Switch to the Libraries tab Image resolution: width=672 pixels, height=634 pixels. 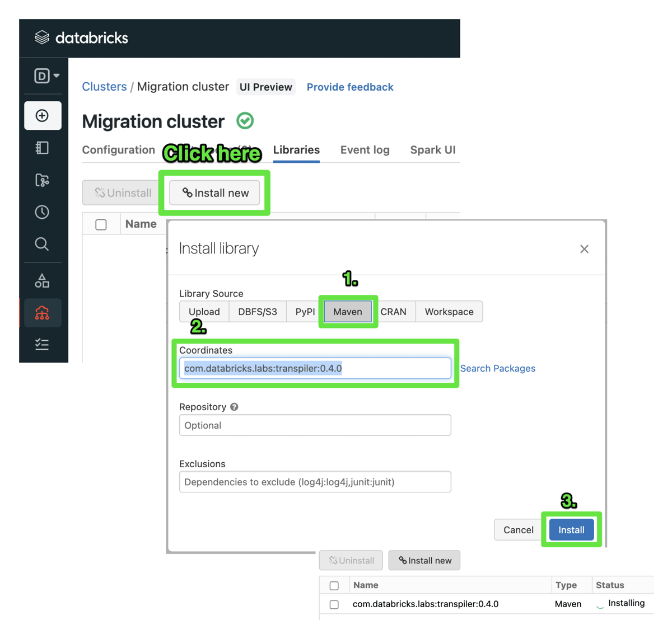click(296, 150)
